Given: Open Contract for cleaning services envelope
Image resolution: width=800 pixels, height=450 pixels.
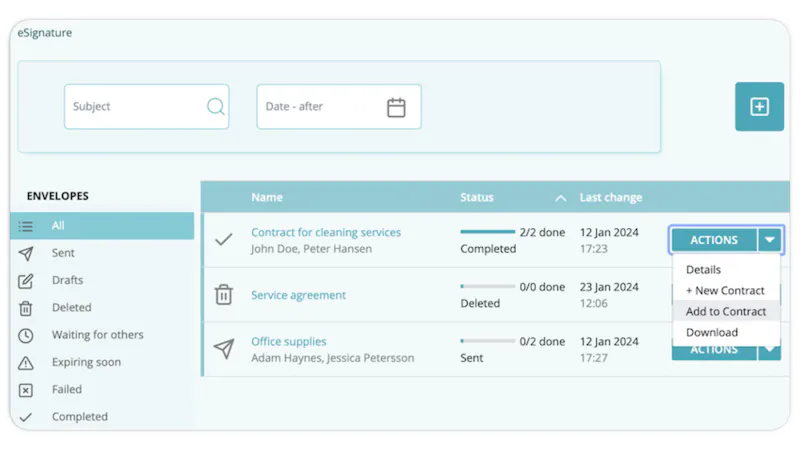Looking at the screenshot, I should tap(326, 232).
